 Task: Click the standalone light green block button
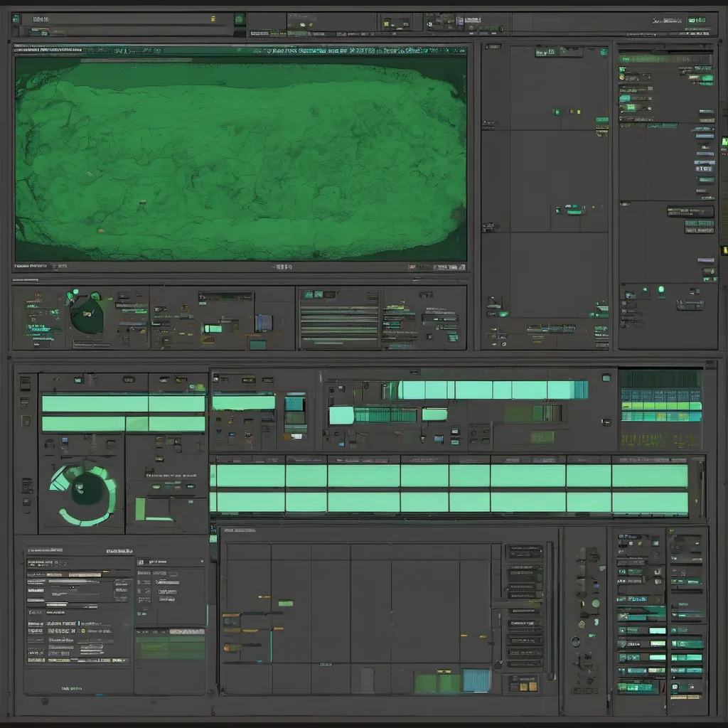[x=341, y=415]
